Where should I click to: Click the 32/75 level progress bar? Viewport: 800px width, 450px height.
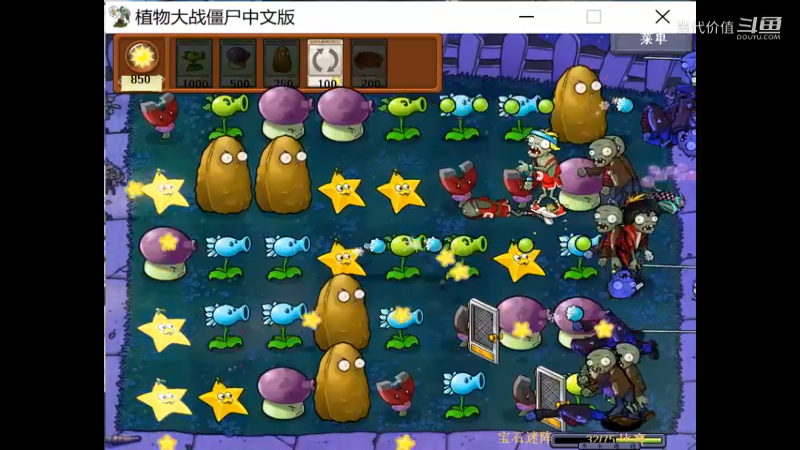click(609, 439)
